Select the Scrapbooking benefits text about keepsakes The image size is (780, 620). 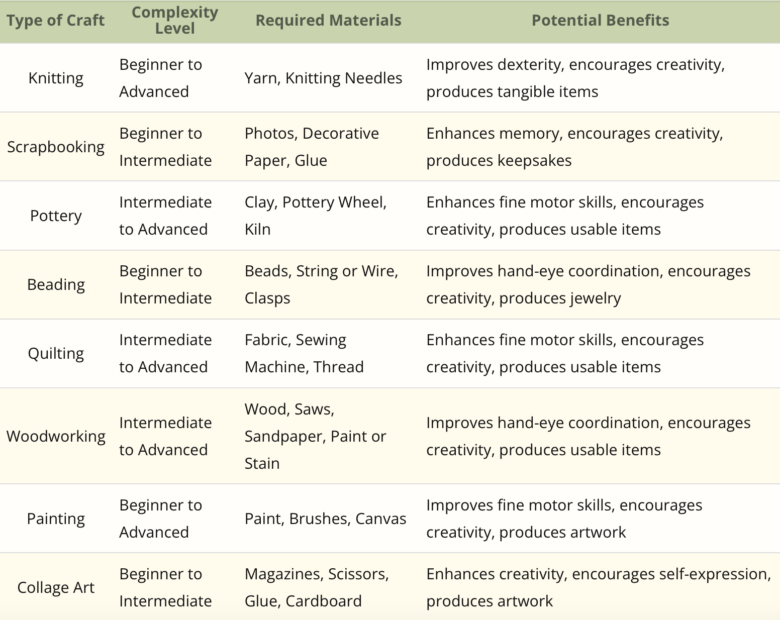click(574, 147)
